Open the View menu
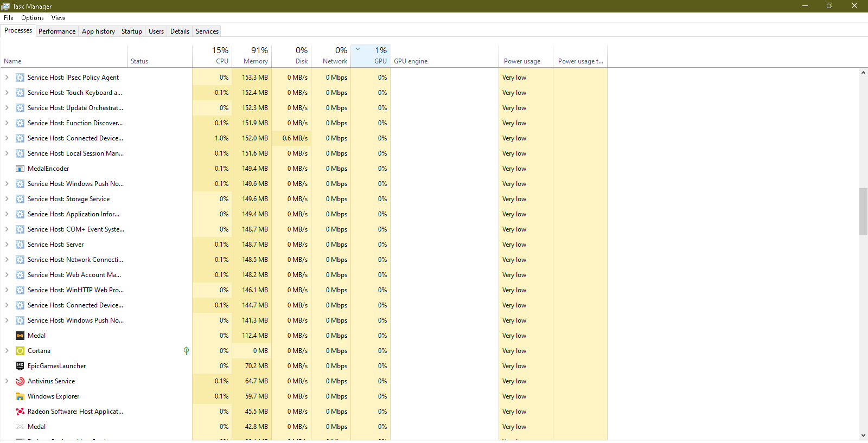Image resolution: width=868 pixels, height=443 pixels. [x=58, y=18]
